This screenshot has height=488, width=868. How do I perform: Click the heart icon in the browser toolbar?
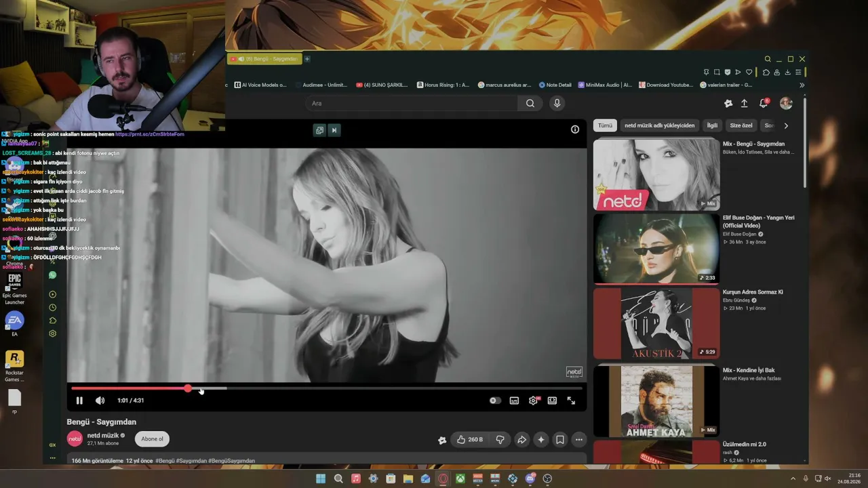click(749, 72)
